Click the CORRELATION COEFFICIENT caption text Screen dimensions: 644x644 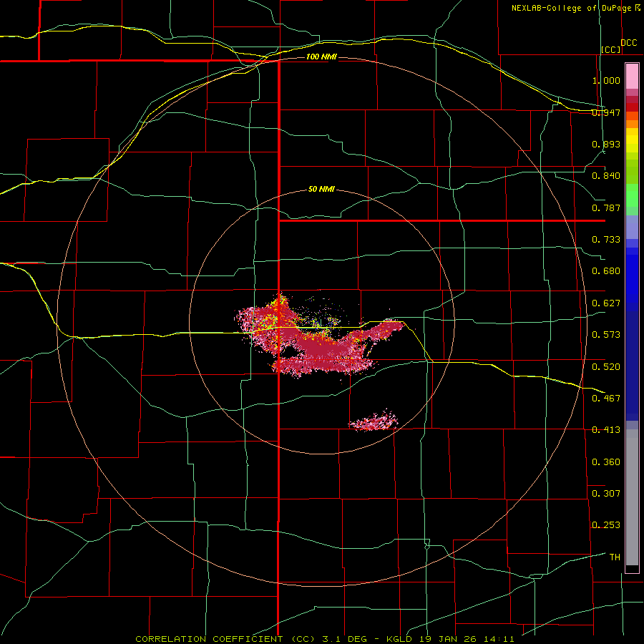point(209,639)
